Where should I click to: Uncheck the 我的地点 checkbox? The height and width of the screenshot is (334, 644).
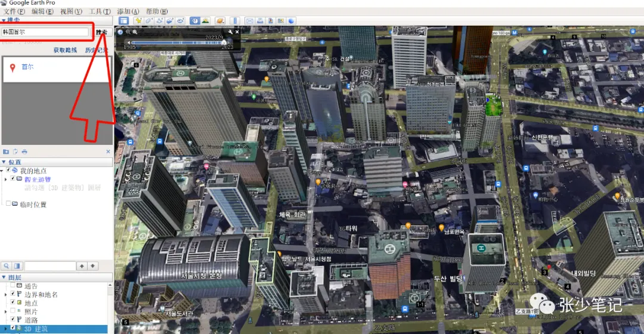[8, 170]
